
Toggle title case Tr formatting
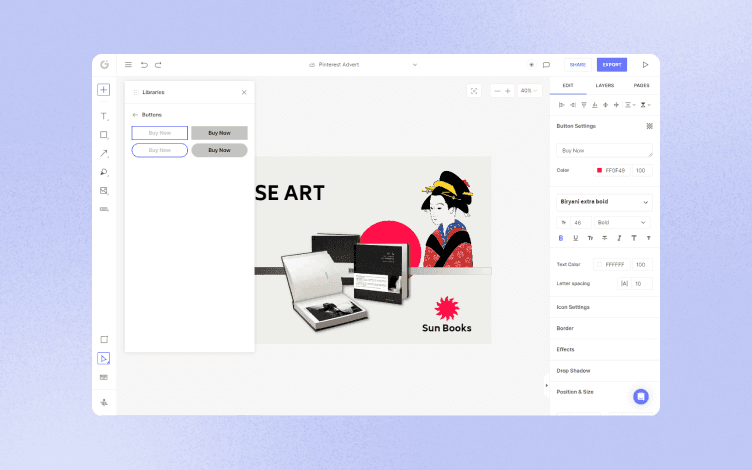click(590, 238)
